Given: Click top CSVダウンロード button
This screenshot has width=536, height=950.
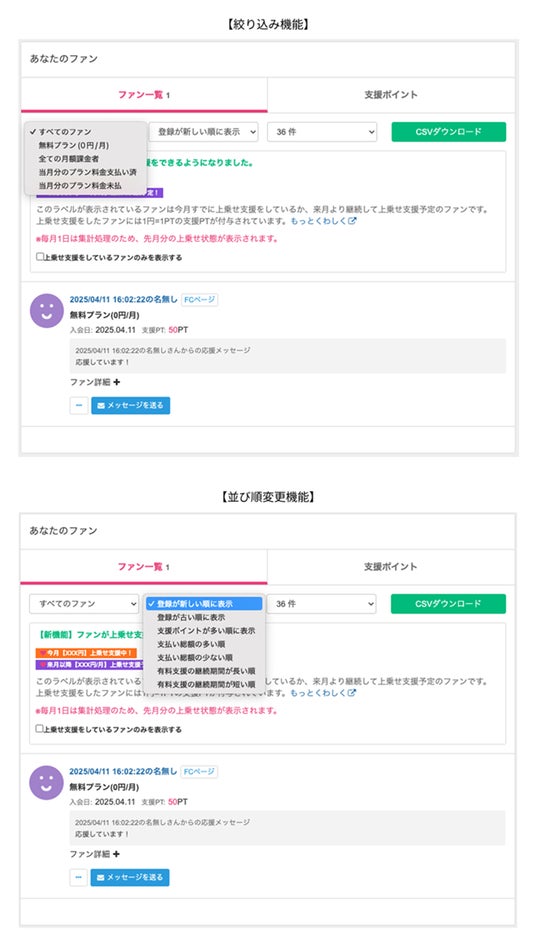Looking at the screenshot, I should (x=449, y=132).
